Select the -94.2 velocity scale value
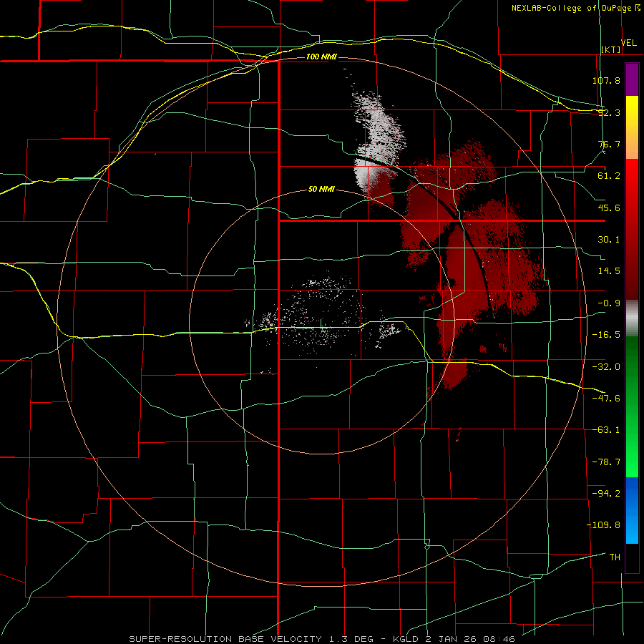The height and width of the screenshot is (644, 644). pos(606,493)
